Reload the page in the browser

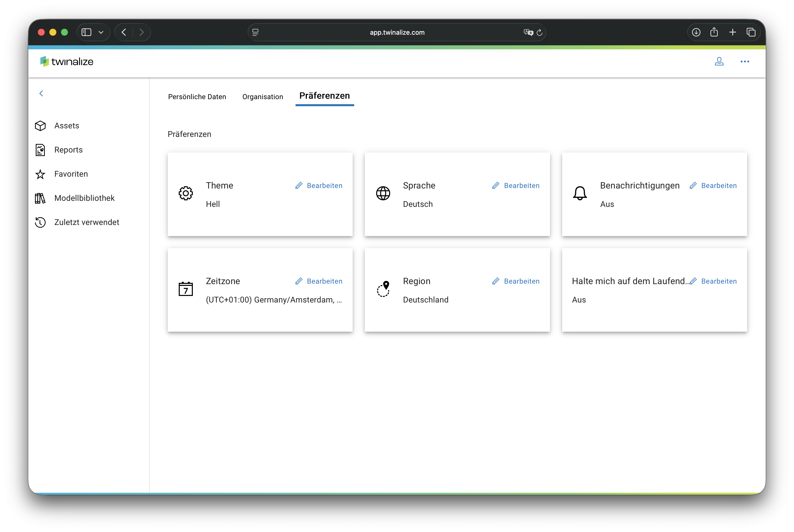[x=539, y=32]
